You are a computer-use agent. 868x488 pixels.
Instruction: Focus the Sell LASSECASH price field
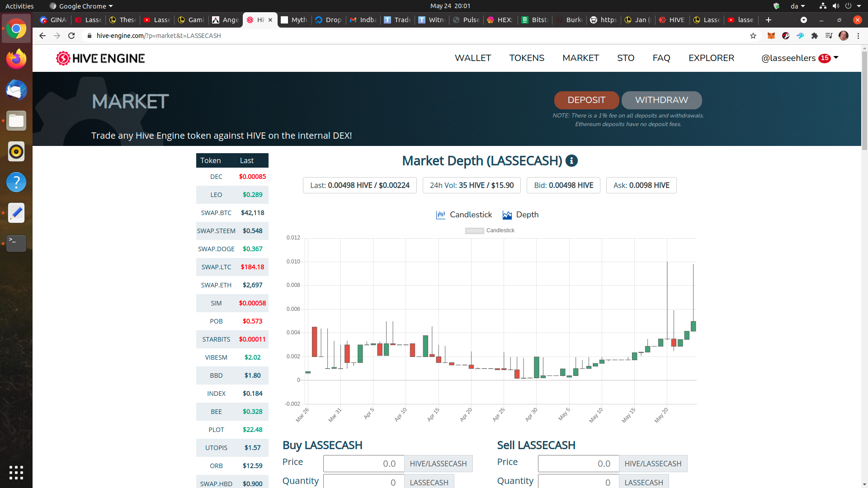click(578, 464)
